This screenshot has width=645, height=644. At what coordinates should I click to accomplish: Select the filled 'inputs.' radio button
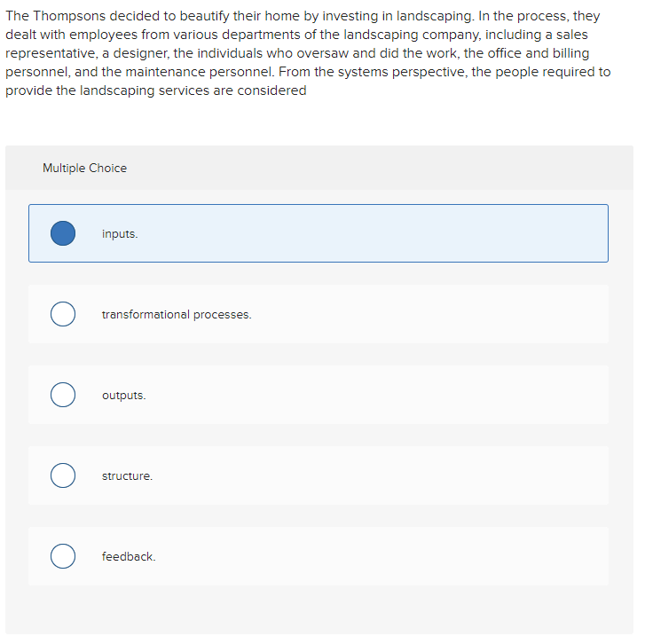[x=62, y=233]
